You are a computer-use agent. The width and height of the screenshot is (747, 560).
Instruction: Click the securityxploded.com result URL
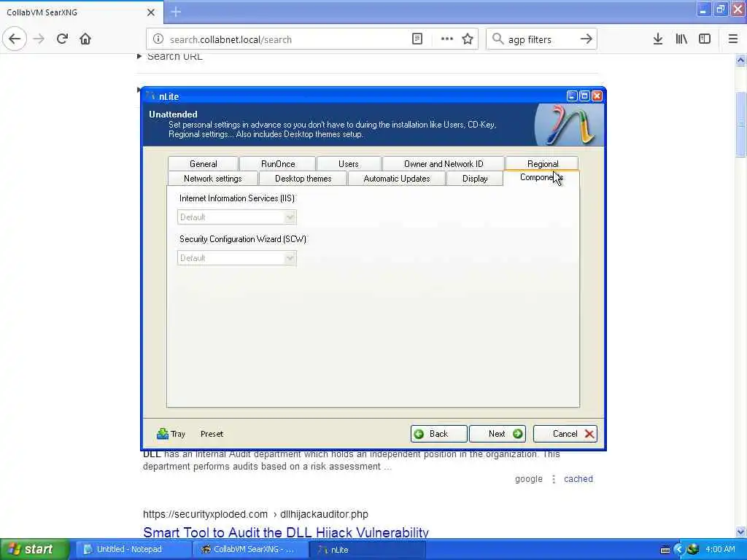point(255,514)
